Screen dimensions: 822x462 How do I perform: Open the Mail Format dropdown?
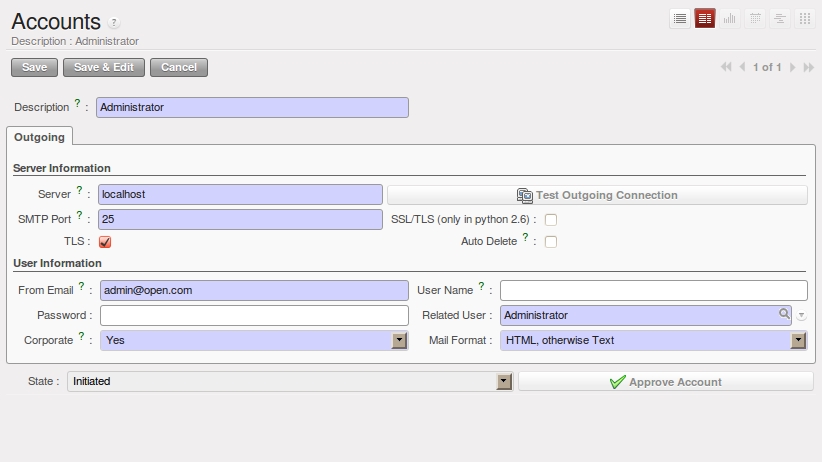798,340
